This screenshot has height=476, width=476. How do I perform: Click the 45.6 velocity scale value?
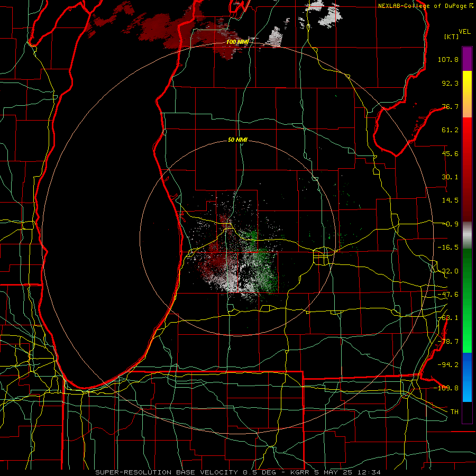[450, 153]
